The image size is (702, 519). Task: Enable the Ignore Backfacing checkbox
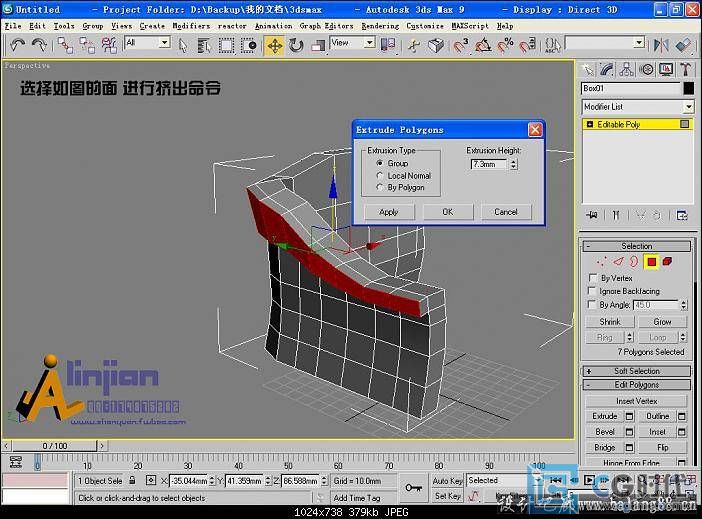pos(593,291)
